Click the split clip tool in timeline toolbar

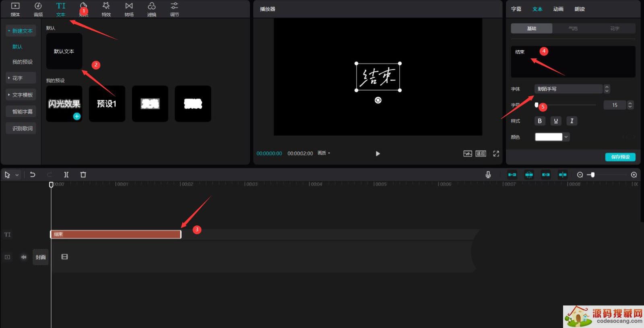pos(66,175)
